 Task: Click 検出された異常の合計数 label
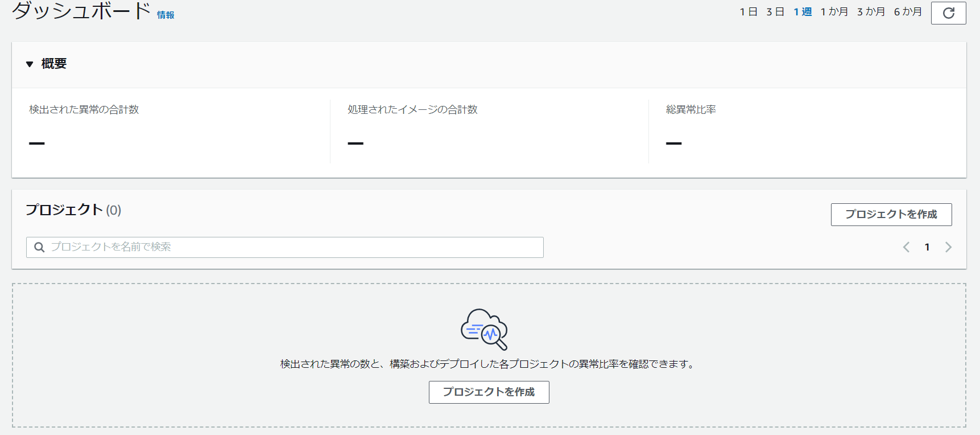coord(84,109)
